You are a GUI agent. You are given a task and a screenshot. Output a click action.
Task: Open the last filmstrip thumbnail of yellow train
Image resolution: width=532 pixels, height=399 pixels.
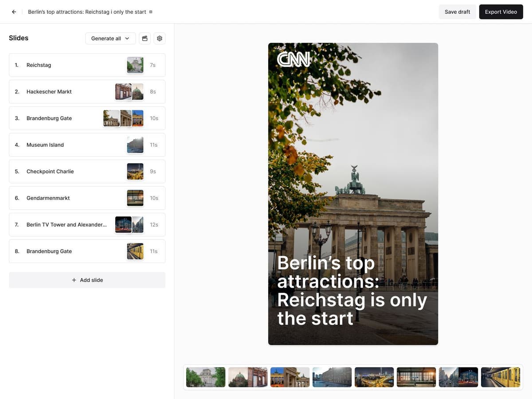(x=501, y=377)
